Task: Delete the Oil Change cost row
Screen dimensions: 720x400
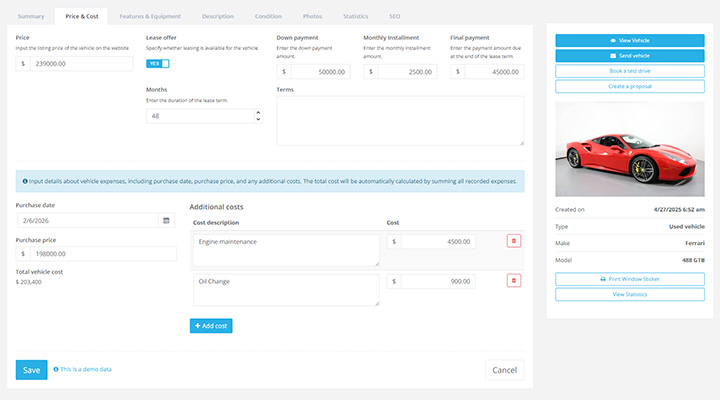Action: point(513,281)
